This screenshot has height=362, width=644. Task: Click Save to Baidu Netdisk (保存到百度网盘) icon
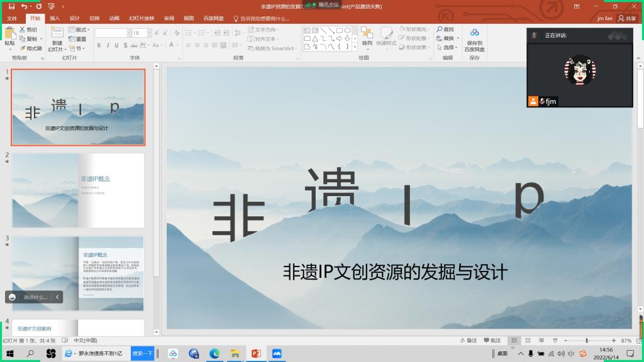pyautogui.click(x=474, y=33)
